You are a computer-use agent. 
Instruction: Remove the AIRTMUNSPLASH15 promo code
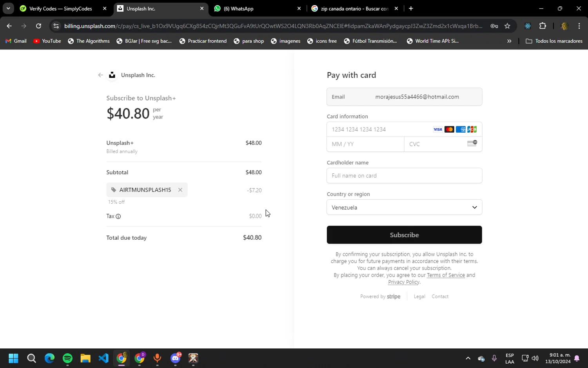(180, 190)
